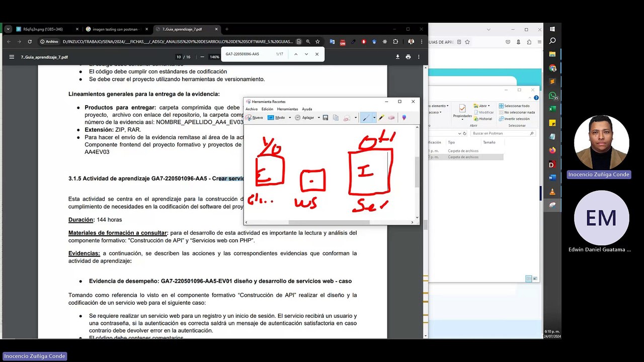Refresh the File Explorer folder view
The width and height of the screenshot is (644, 362).
click(465, 133)
